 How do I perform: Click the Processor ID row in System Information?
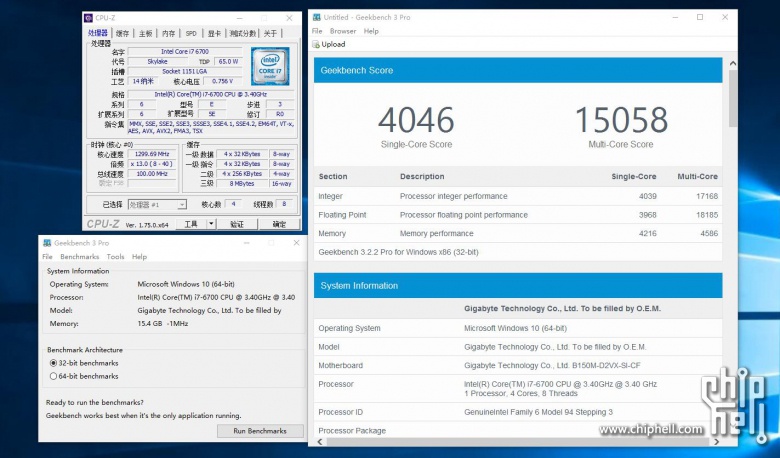[518, 412]
